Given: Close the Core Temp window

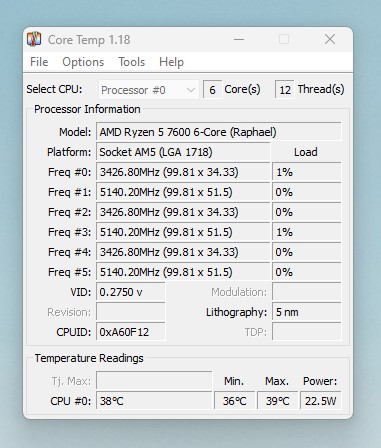Looking at the screenshot, I should (330, 39).
